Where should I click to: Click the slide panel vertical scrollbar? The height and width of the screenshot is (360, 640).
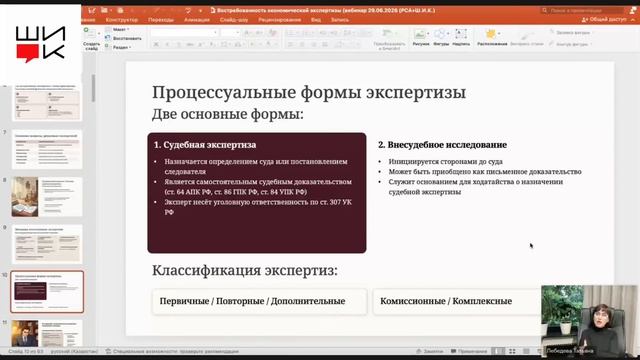[x=93, y=89]
